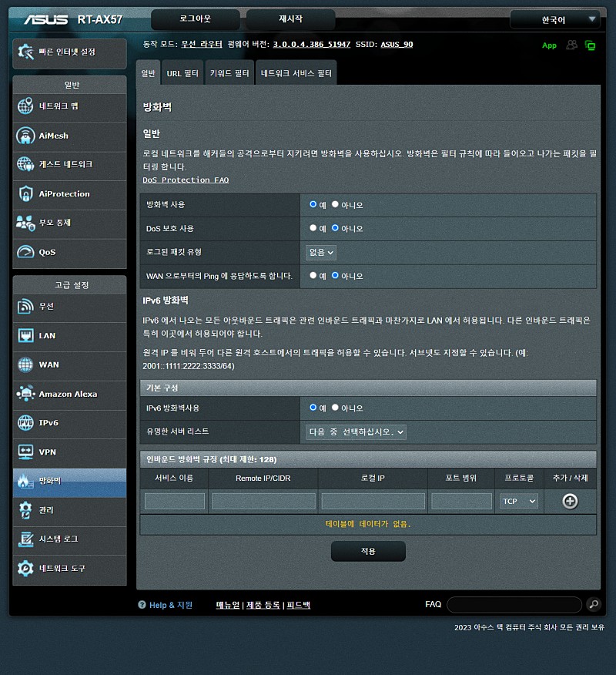This screenshot has width=616, height=675.
Task: Select 예 for firewall enable
Action: pos(313,204)
